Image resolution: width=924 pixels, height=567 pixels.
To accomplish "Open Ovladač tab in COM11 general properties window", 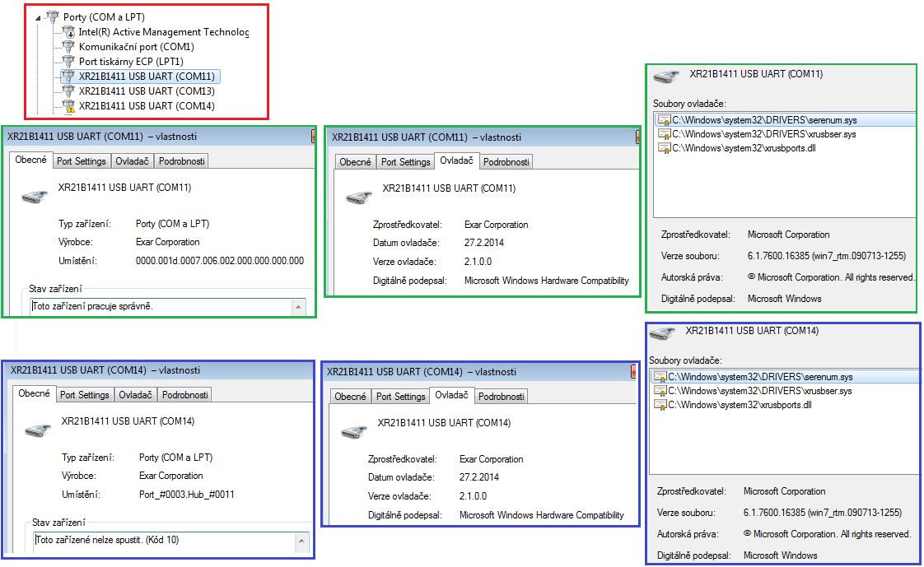I will [x=132, y=160].
